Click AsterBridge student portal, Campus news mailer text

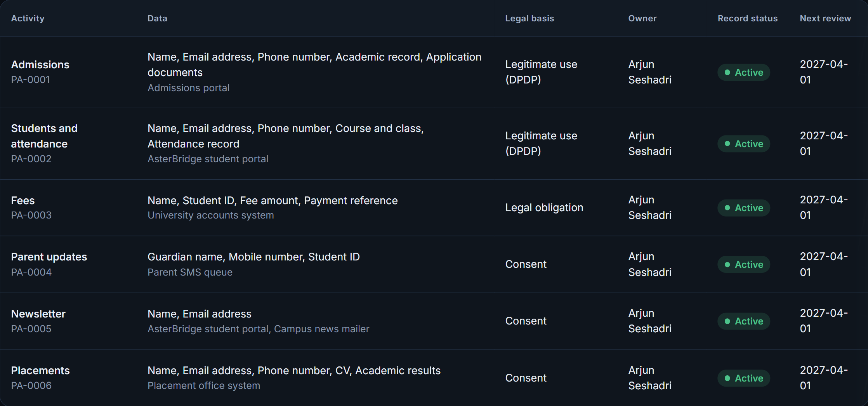[258, 329]
